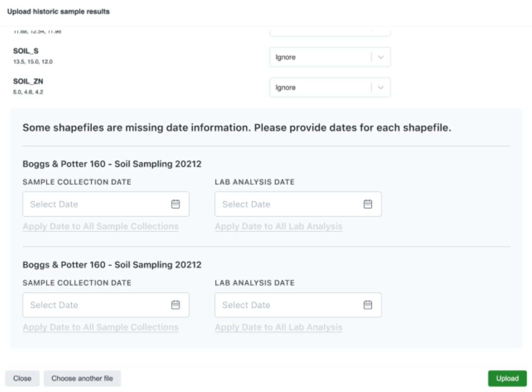Click second Apply Date to All Sample Collections link
Image resolution: width=532 pixels, height=392 pixels.
click(x=101, y=327)
